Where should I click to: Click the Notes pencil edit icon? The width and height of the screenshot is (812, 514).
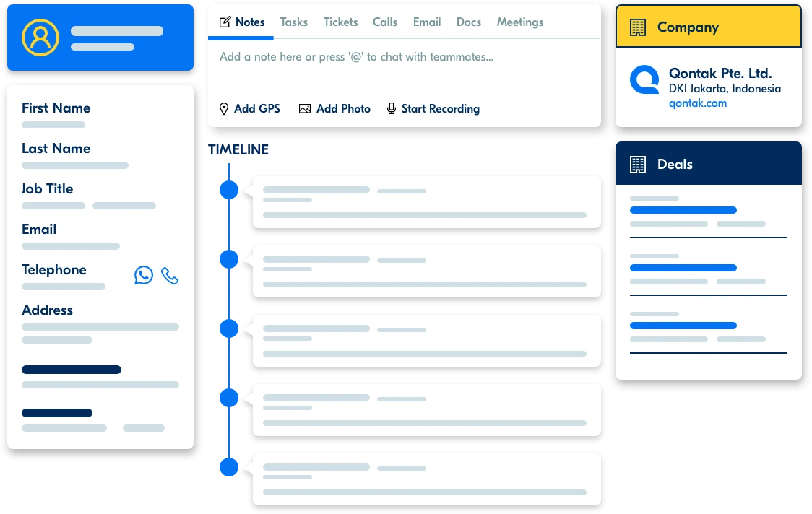[225, 22]
